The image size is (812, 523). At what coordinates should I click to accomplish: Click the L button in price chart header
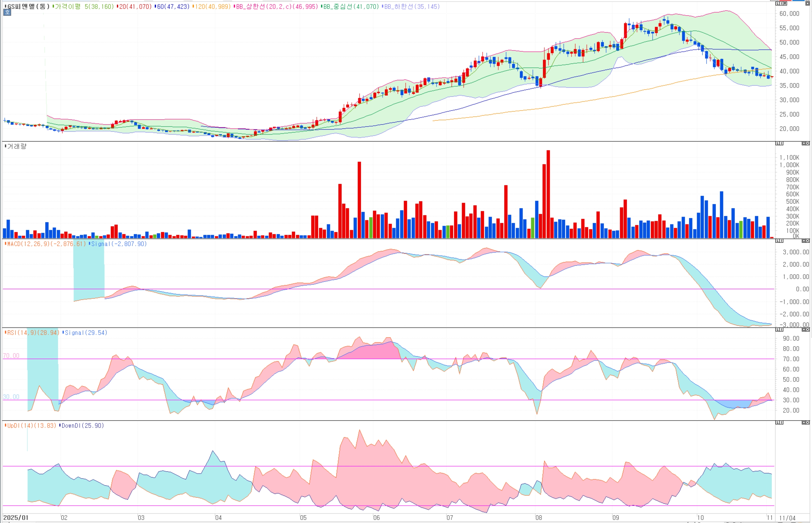778,3
